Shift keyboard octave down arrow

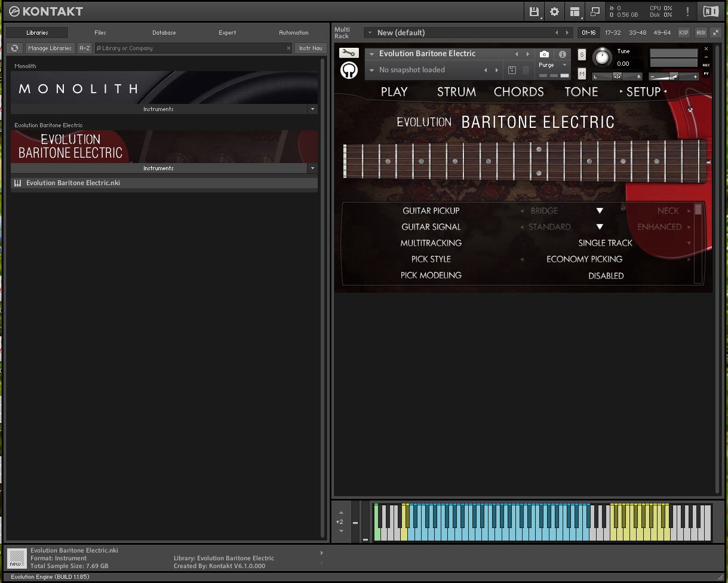[341, 530]
